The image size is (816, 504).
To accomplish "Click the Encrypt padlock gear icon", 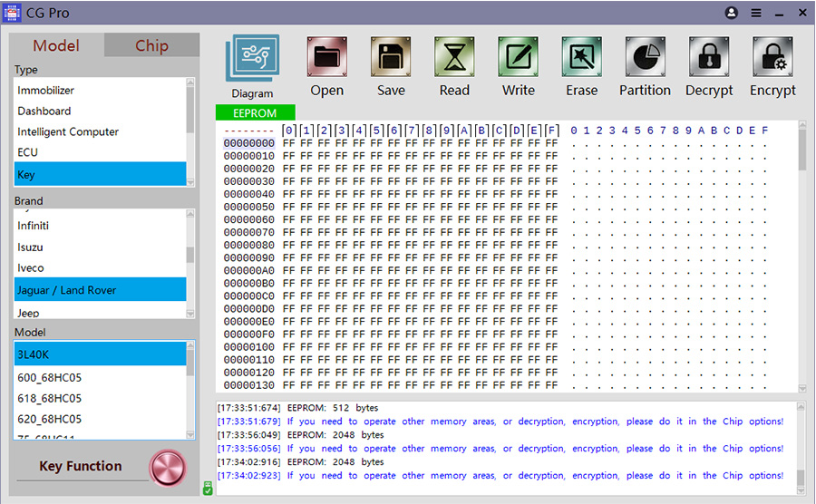I will (x=772, y=60).
